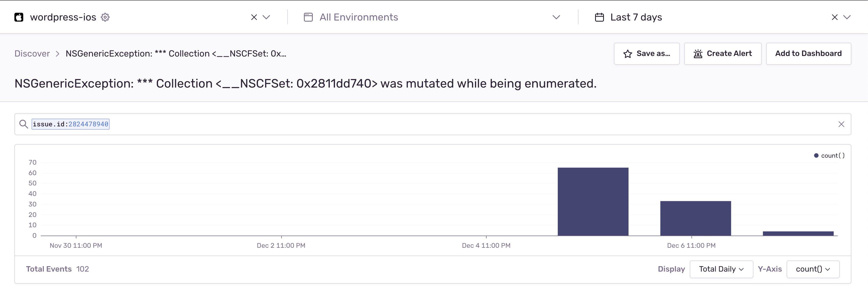Add this query to Dashboard

click(x=808, y=54)
